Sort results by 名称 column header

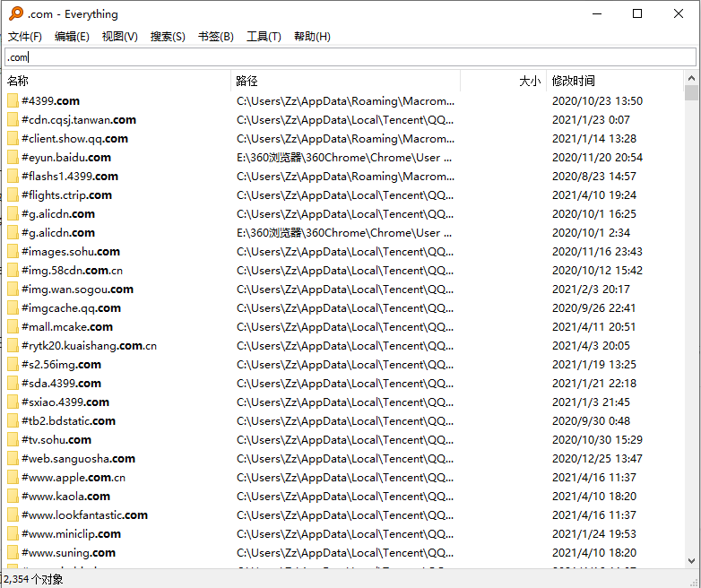coord(117,81)
